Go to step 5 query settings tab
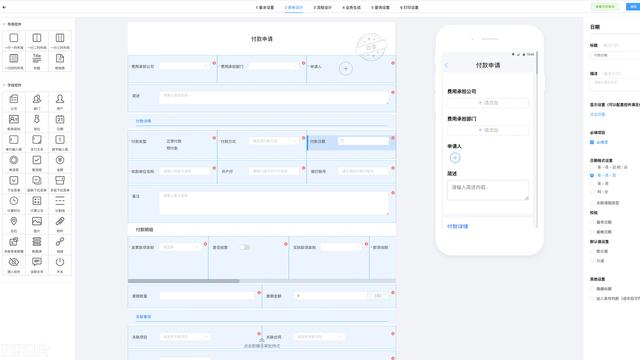 pos(380,7)
